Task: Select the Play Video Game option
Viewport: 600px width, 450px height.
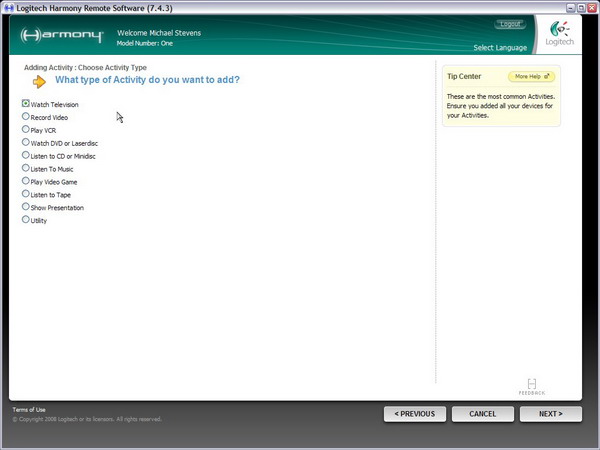Action: coord(26,181)
